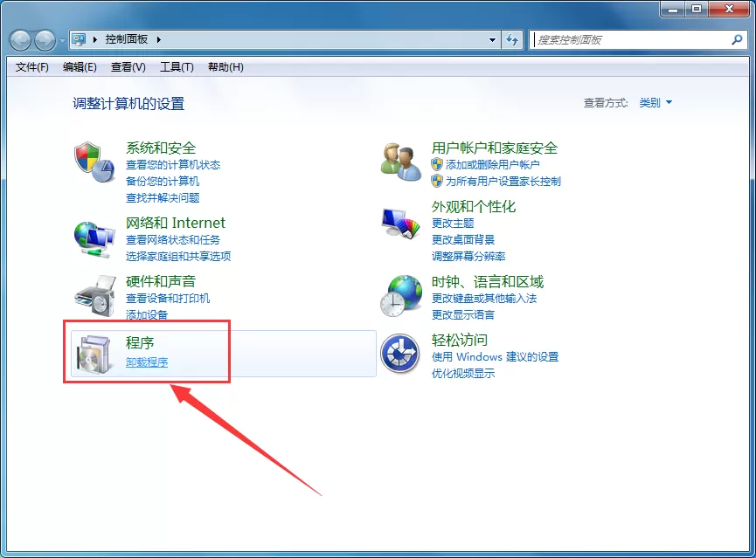
Task: Click 更改主题 link
Action: coord(453,223)
